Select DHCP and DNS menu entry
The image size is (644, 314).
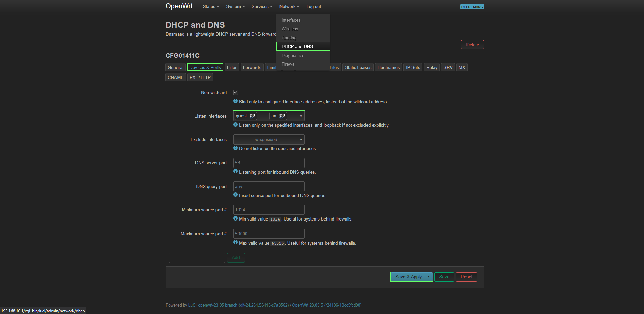(303, 46)
